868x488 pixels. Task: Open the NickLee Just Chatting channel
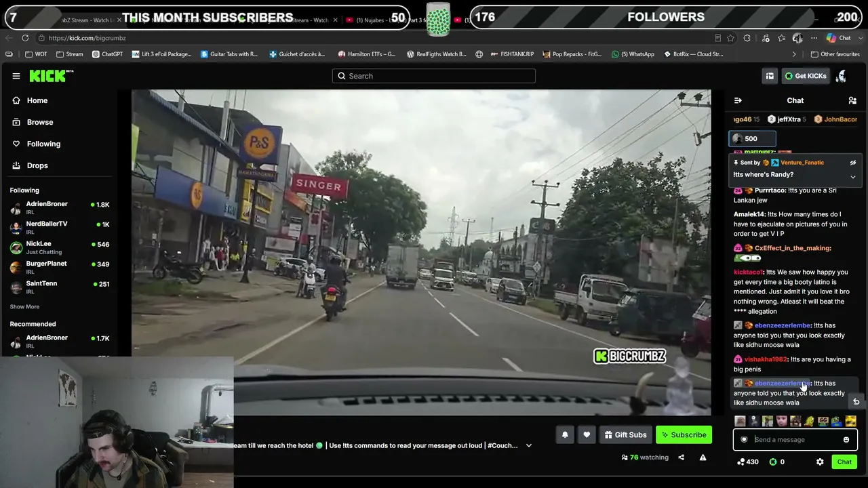(x=60, y=247)
